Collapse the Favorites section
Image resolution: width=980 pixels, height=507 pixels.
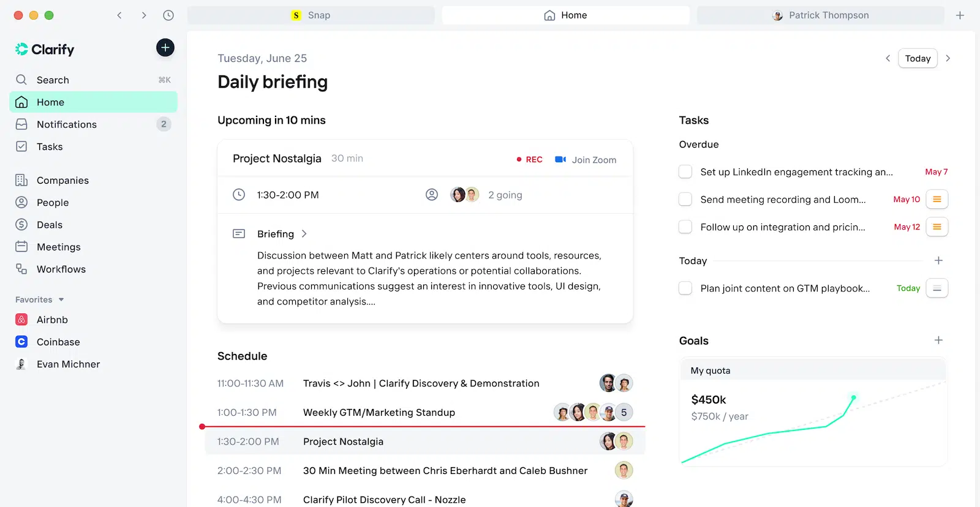click(61, 299)
